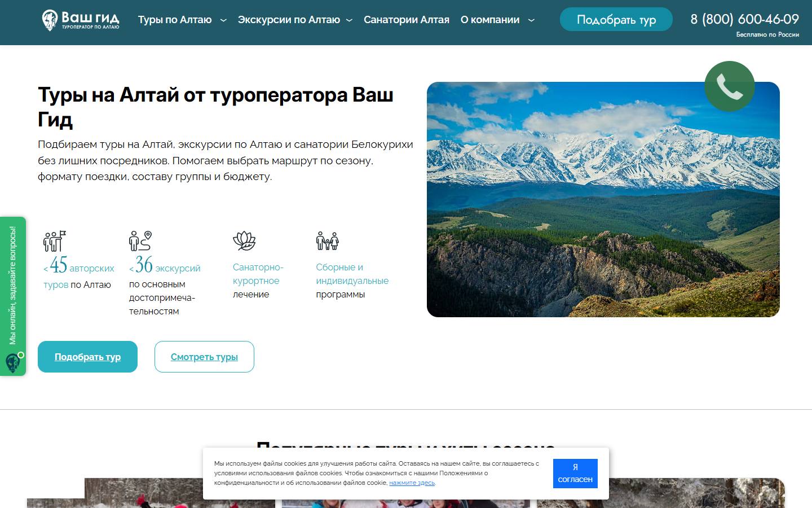Click the Туры на Алтай main heading
Screen dimensions: 812x508
click(x=215, y=107)
